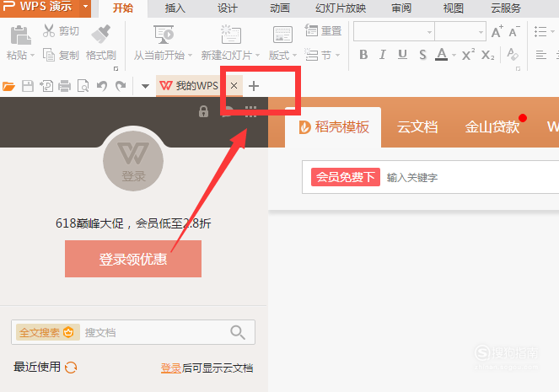Click the Redo arrow icon
The width and height of the screenshot is (559, 392).
(x=121, y=86)
